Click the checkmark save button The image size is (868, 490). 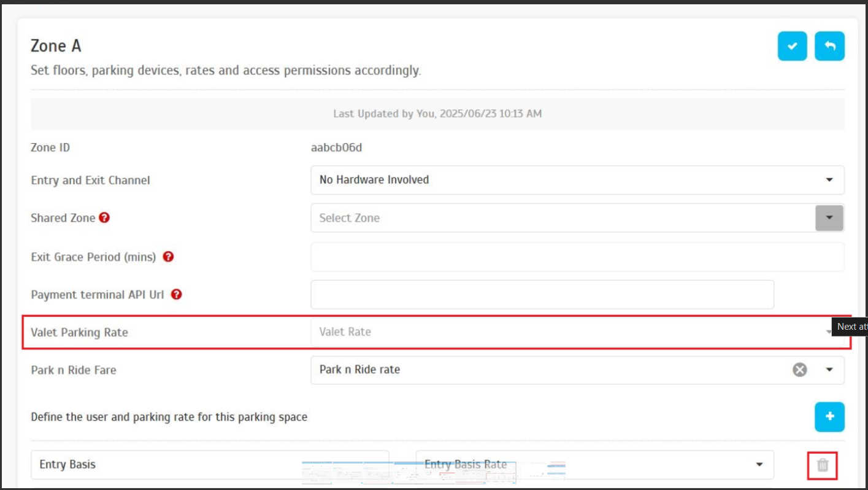[x=793, y=46]
